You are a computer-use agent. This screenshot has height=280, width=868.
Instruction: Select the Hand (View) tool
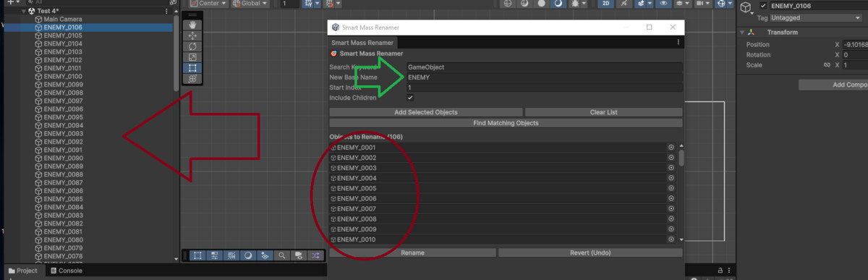coord(193,25)
